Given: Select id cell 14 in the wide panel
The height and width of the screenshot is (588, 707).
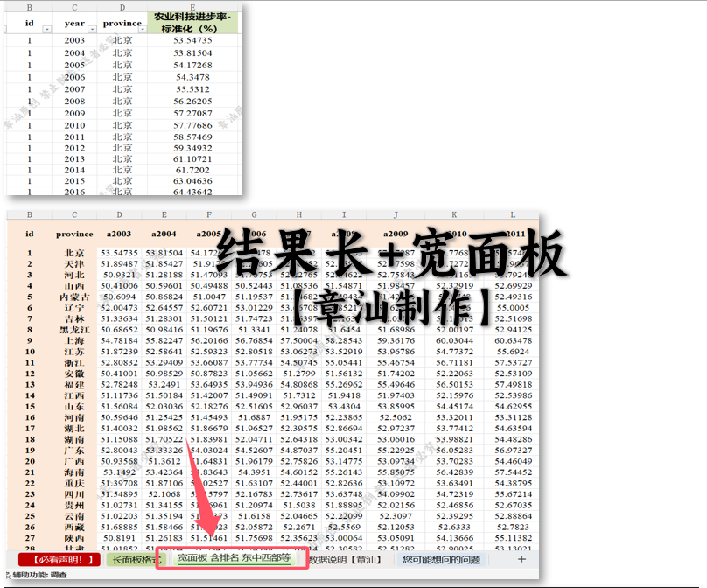Looking at the screenshot, I should 30,395.
